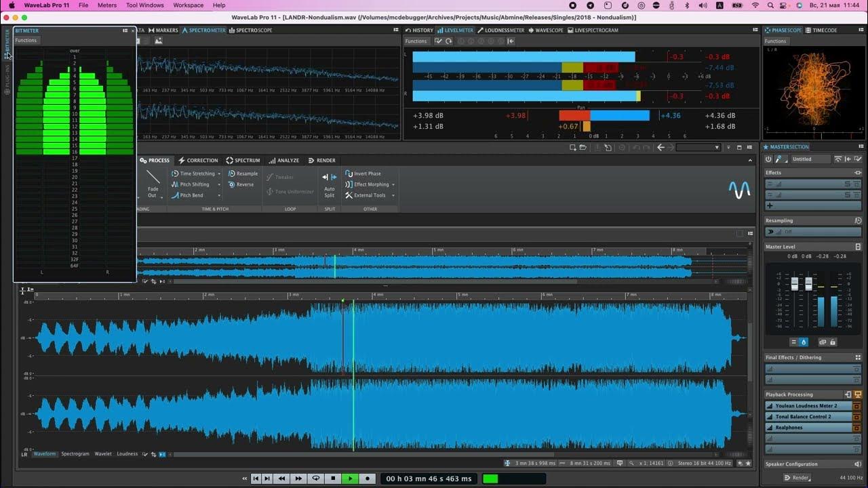Image resolution: width=868 pixels, height=488 pixels.
Task: Open the Pitch Shifting dropdown arrow
Action: (219, 185)
